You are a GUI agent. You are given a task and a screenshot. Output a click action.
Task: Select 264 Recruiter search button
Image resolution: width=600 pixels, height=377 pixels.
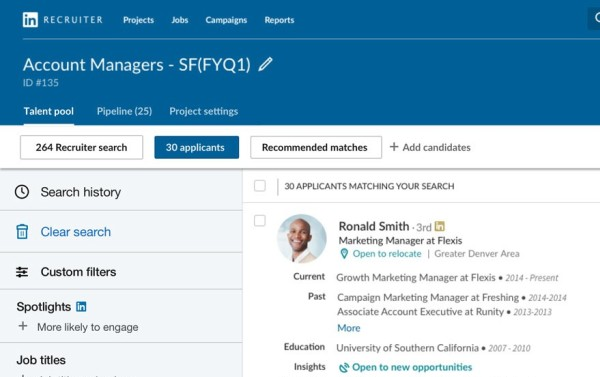82,147
